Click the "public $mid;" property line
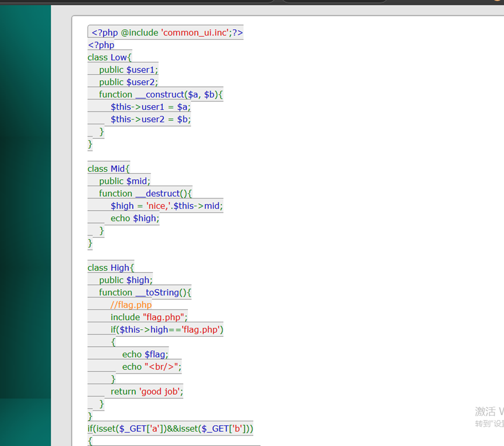Image resolution: width=504 pixels, height=446 pixels. tap(125, 181)
